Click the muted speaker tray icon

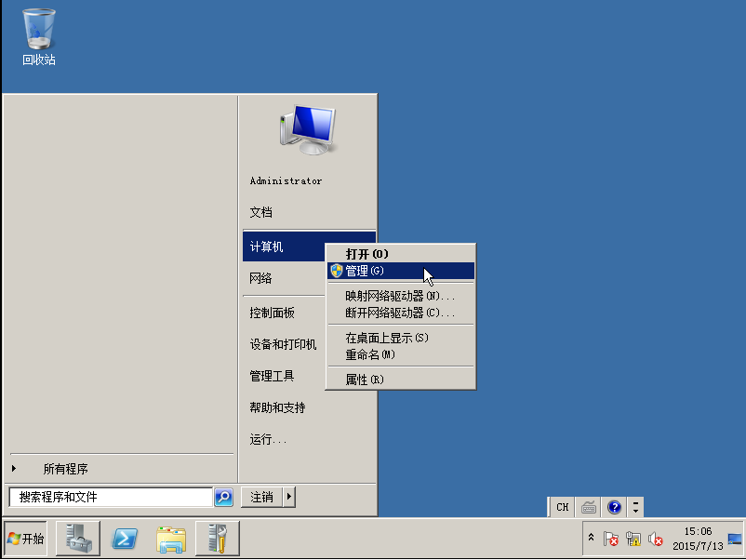pos(656,539)
